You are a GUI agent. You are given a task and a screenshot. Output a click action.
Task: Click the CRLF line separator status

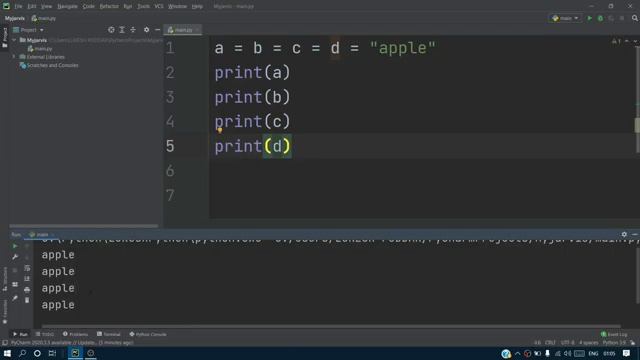pos(550,343)
